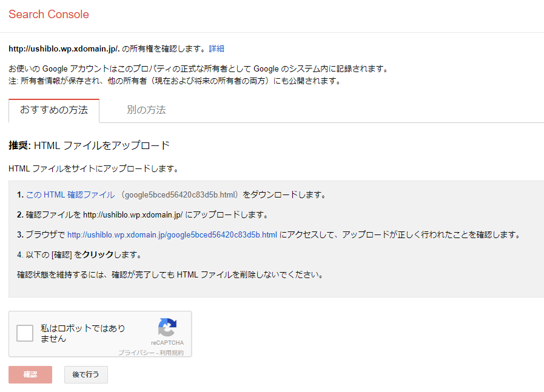Screen dimensions: 544x392
Task: Click the 推奨: HTML ファイルをアップロード heading
Action: (89, 145)
